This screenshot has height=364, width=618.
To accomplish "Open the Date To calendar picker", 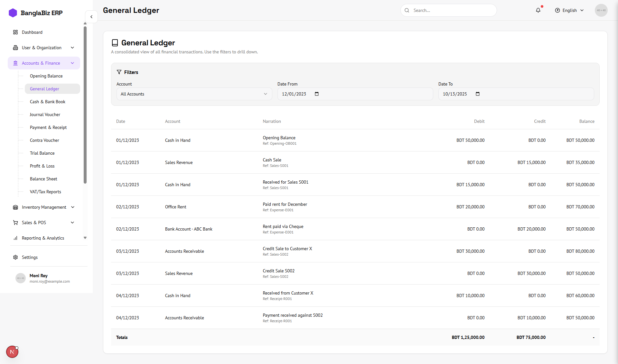I will coord(477,94).
